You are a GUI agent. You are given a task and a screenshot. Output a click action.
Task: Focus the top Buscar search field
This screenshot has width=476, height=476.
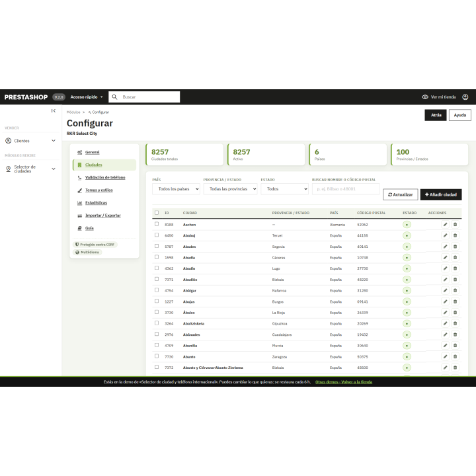coord(144,97)
